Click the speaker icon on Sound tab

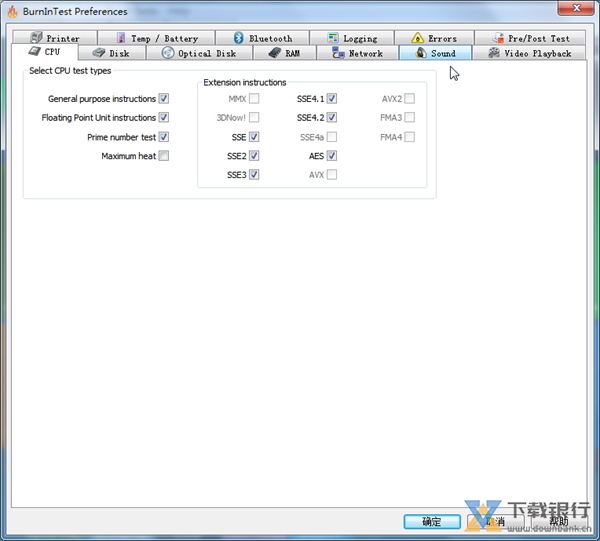(x=421, y=53)
